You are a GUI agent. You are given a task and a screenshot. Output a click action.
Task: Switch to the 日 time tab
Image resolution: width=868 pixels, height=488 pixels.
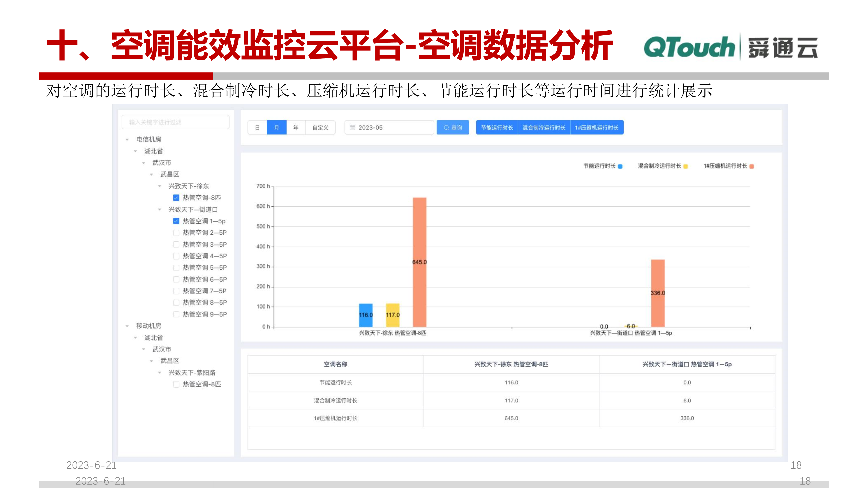pos(257,127)
